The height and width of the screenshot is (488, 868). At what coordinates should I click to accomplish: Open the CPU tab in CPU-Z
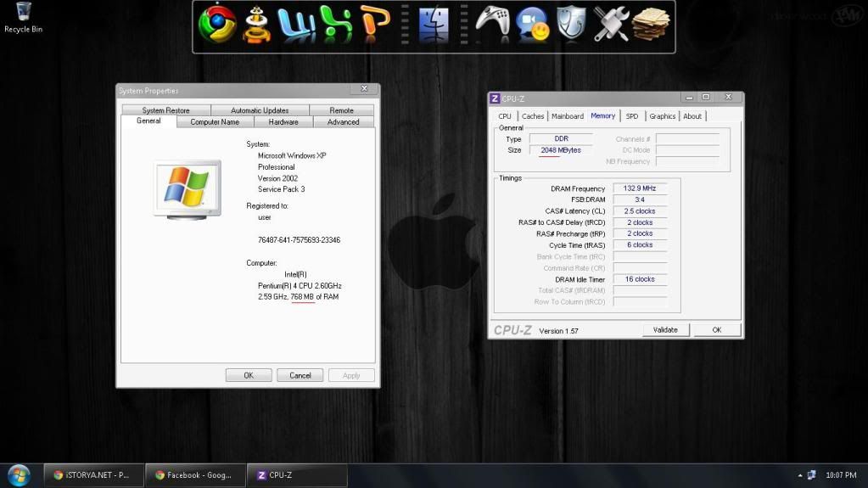(x=505, y=116)
